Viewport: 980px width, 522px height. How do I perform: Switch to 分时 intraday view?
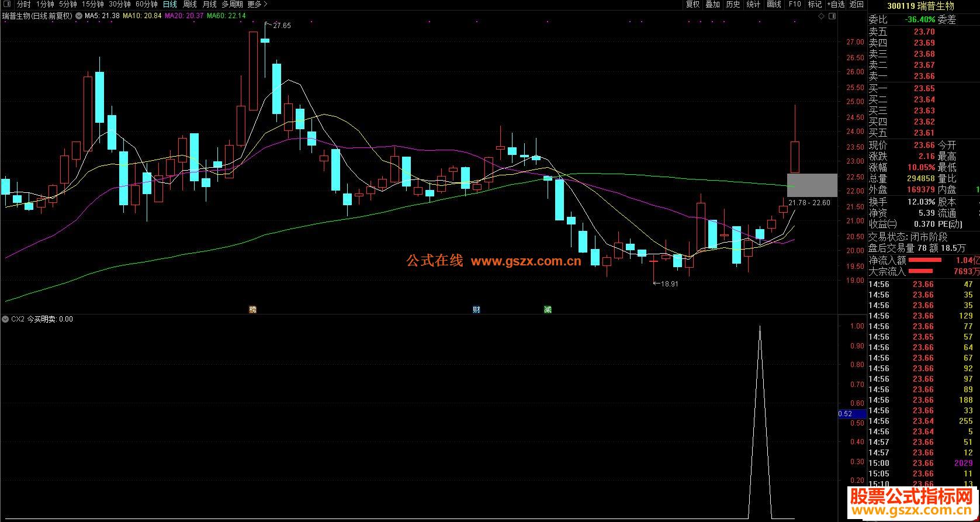24,4
